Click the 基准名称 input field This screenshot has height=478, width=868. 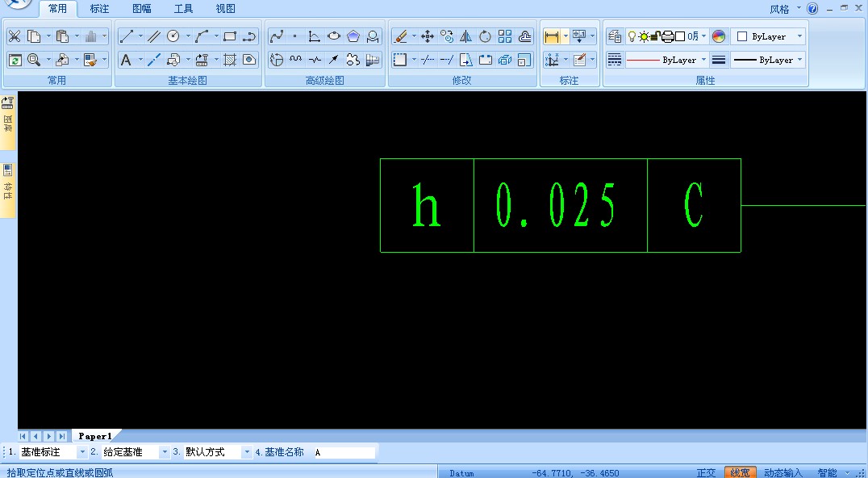tap(344, 452)
